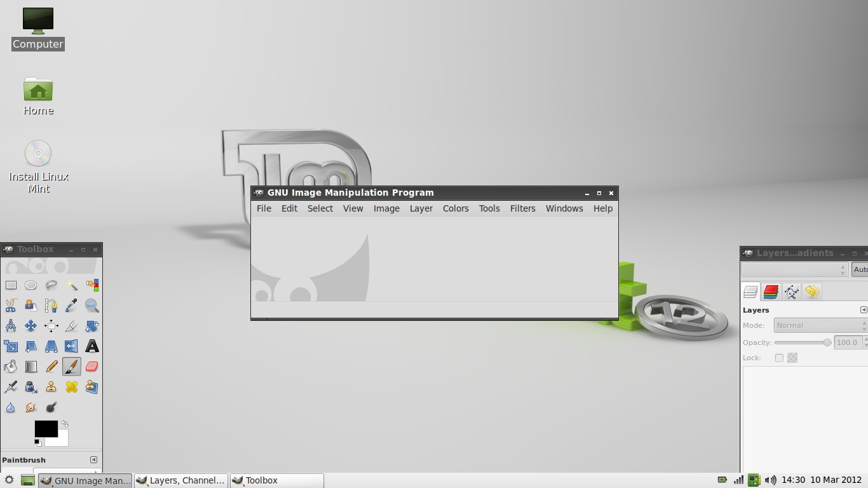Select the Heal tool

[x=72, y=387]
